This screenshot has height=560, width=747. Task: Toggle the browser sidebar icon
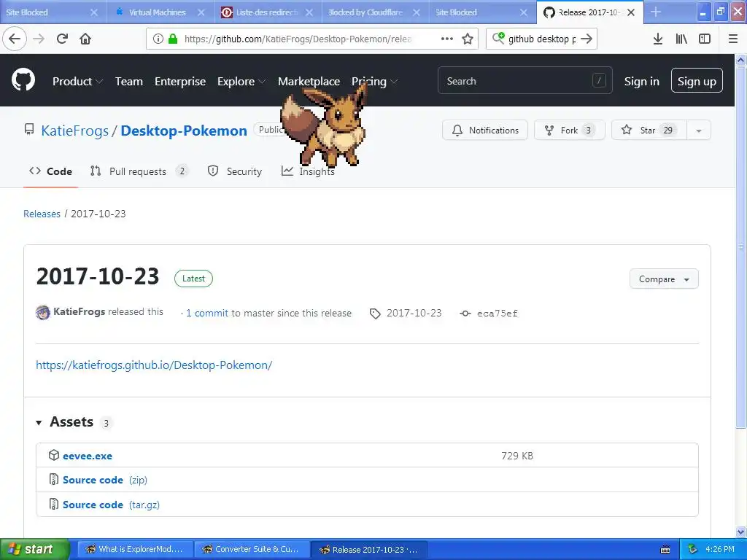coord(705,39)
